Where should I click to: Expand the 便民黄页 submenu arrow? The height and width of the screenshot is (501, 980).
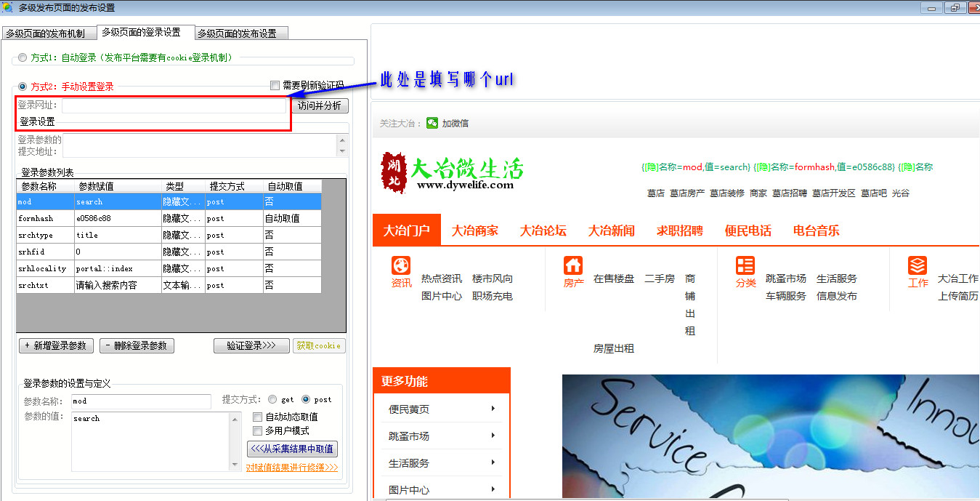click(493, 409)
